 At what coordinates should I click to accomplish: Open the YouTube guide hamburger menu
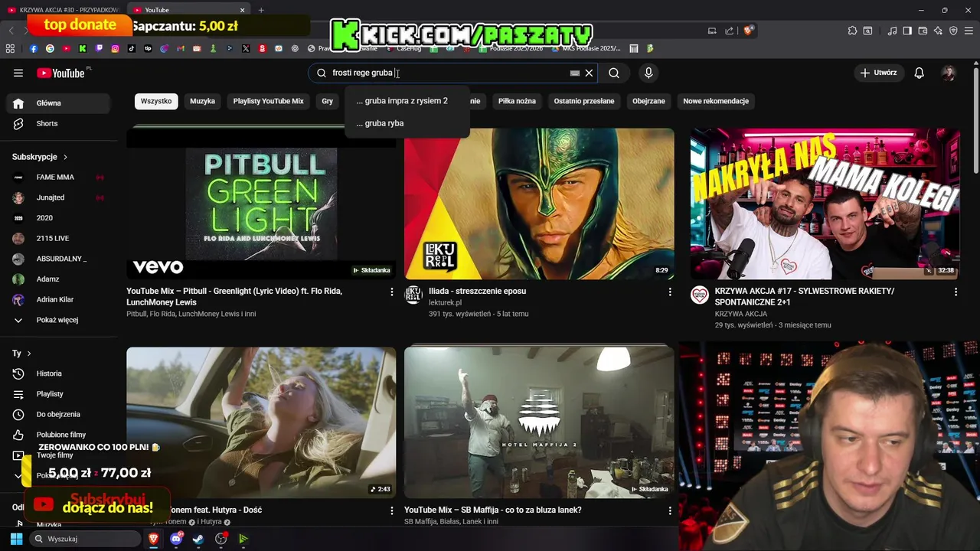[x=18, y=73]
